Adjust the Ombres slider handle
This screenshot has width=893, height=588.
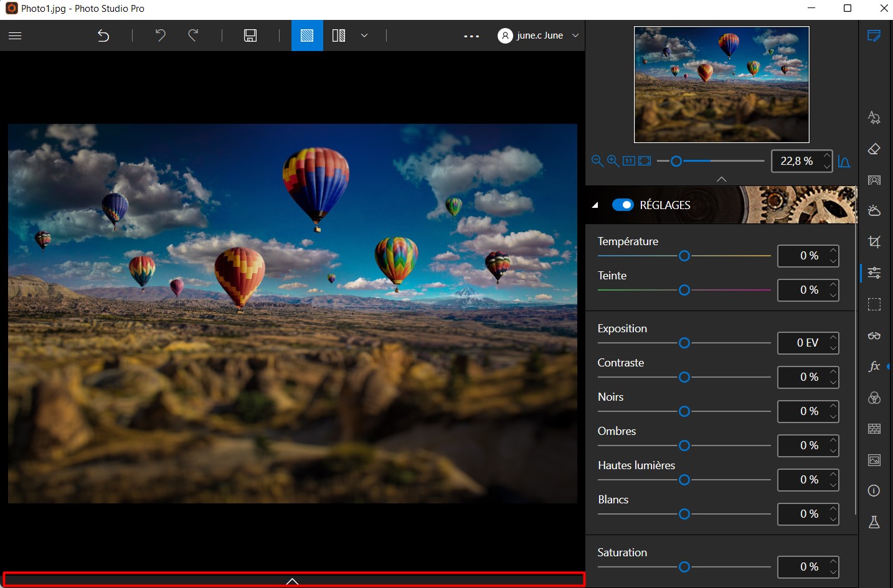click(684, 446)
